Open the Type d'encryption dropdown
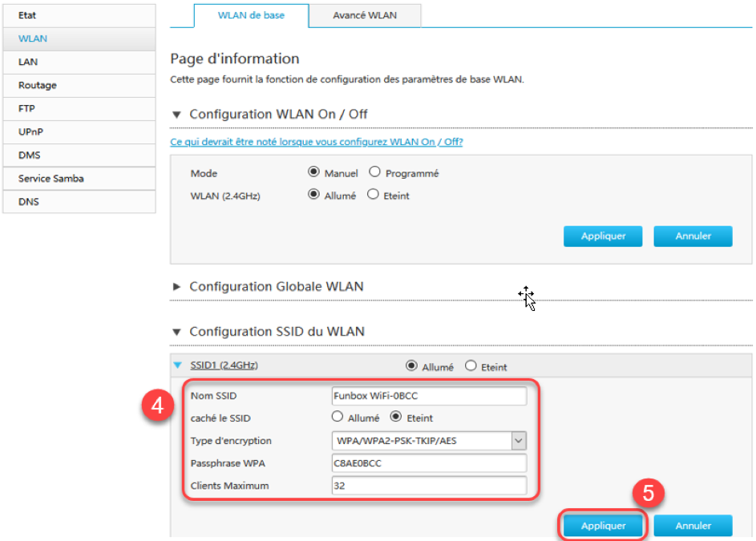756x541 pixels. (519, 441)
